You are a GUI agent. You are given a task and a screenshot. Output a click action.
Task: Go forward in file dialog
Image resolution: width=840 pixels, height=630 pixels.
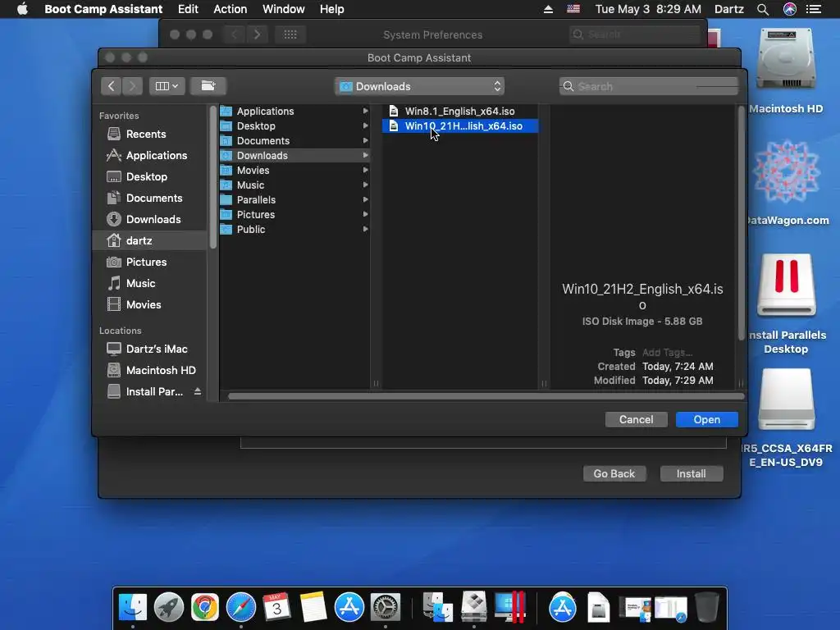coord(132,86)
